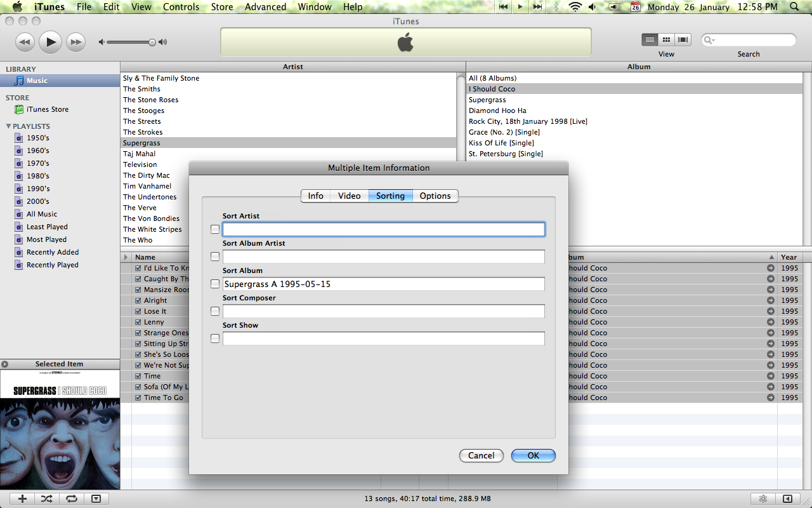This screenshot has width=812, height=508.
Task: Click the Cancel button
Action: (481, 455)
